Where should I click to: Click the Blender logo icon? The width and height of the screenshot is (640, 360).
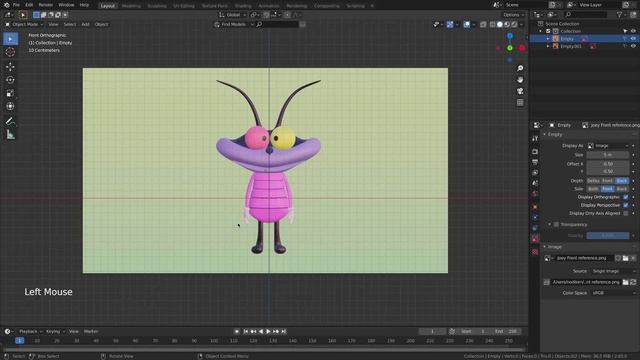click(x=6, y=5)
